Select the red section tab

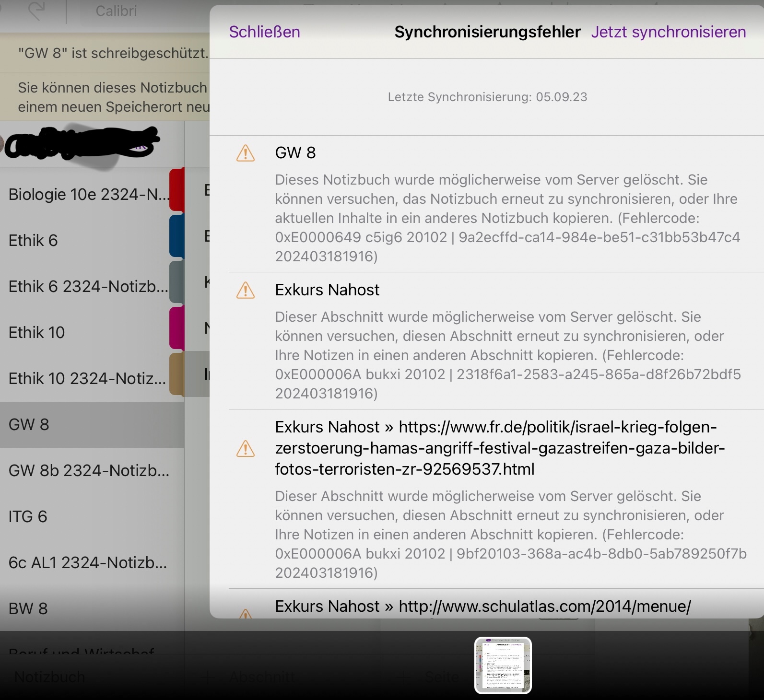(x=177, y=190)
